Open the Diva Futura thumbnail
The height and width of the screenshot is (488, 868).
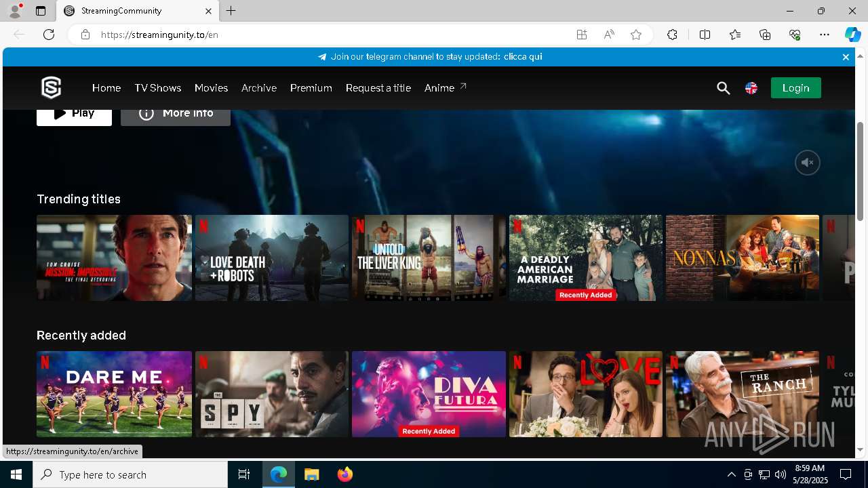click(429, 394)
